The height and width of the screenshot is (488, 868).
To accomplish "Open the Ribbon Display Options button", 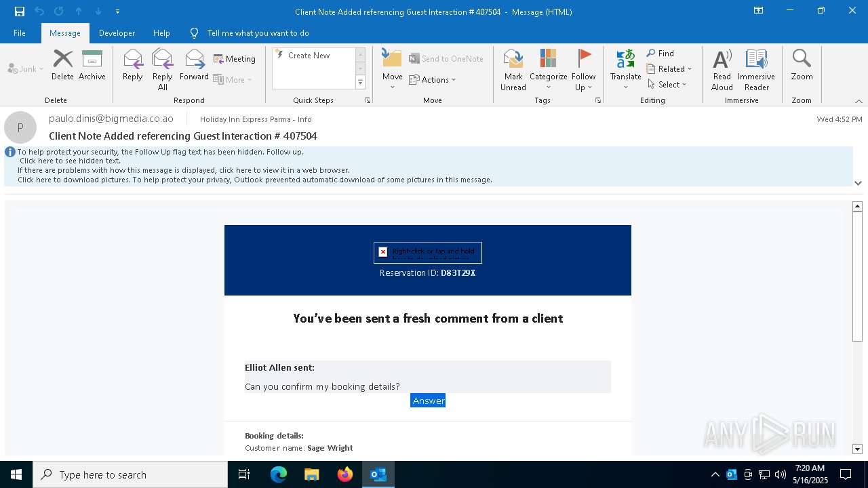I will pyautogui.click(x=758, y=11).
